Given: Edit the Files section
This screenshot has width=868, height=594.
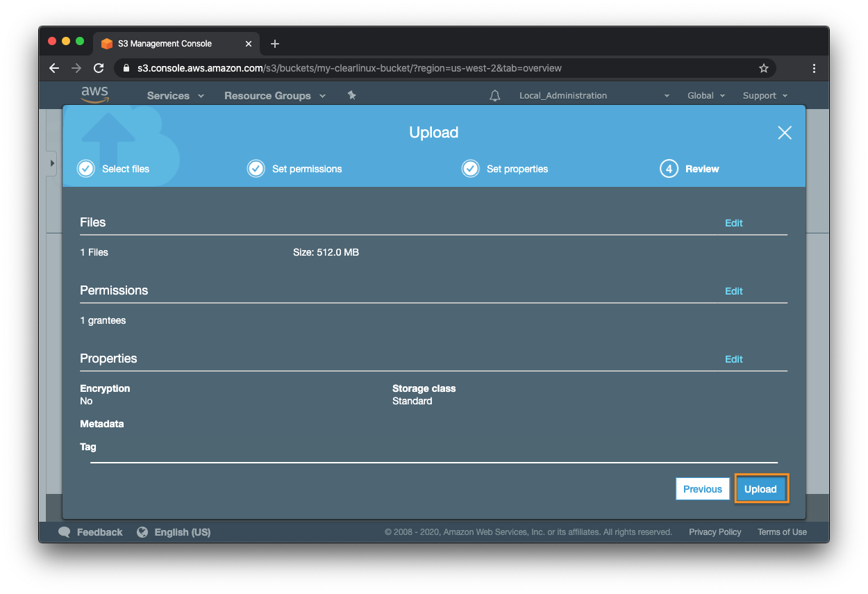Looking at the screenshot, I should pyautogui.click(x=734, y=223).
